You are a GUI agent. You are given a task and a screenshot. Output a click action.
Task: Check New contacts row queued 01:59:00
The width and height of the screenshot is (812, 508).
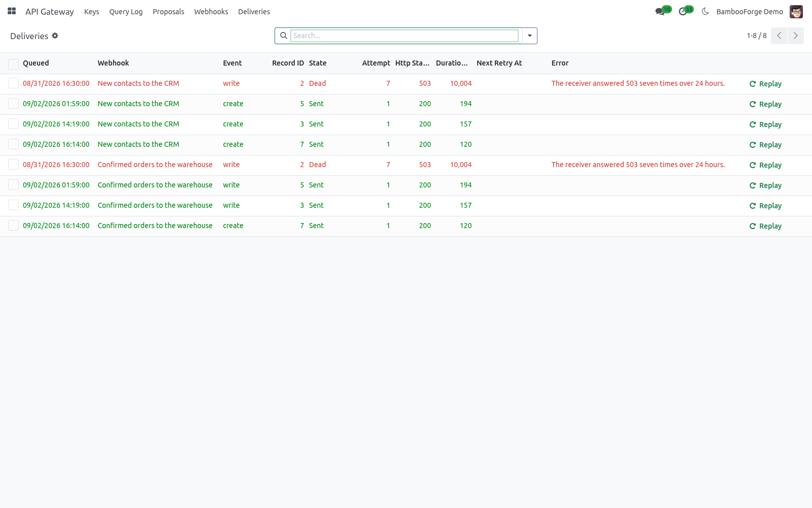[13, 104]
